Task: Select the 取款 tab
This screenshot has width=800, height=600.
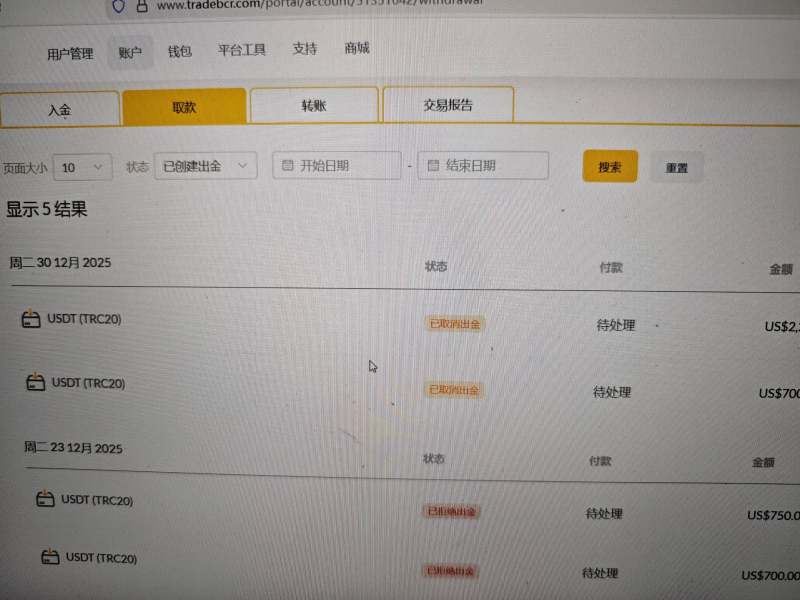Action: 184,107
